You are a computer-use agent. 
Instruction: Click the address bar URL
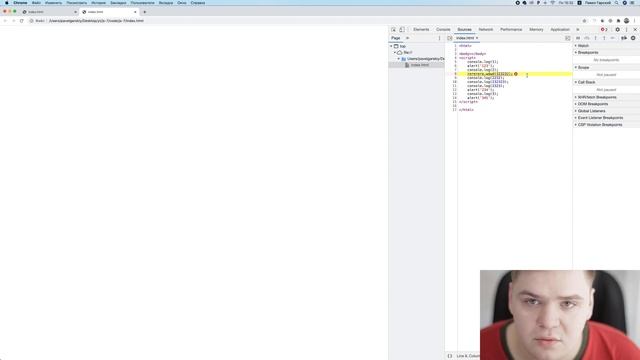click(96, 20)
